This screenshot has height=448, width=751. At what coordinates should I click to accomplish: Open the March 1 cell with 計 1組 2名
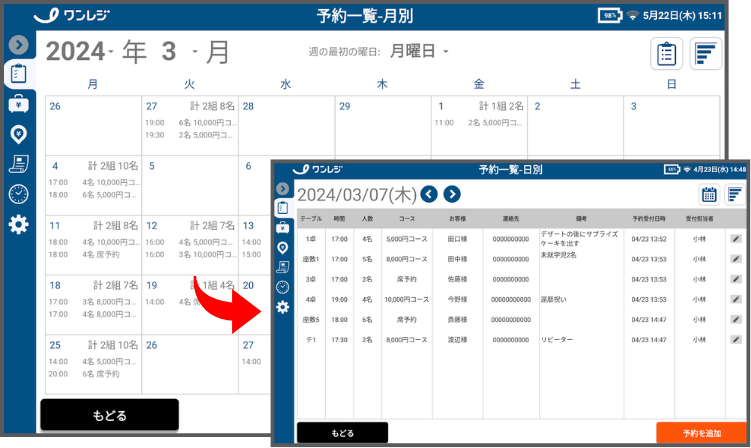point(479,126)
